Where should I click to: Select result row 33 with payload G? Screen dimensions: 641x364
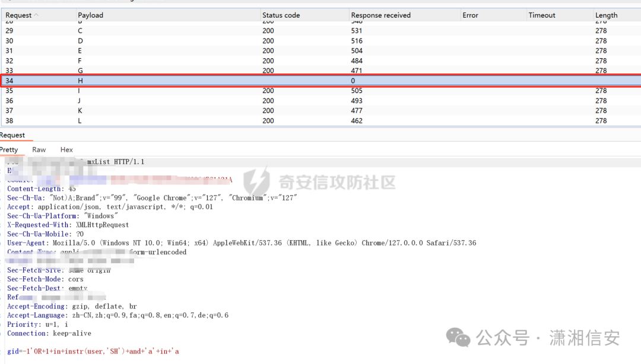(x=320, y=71)
